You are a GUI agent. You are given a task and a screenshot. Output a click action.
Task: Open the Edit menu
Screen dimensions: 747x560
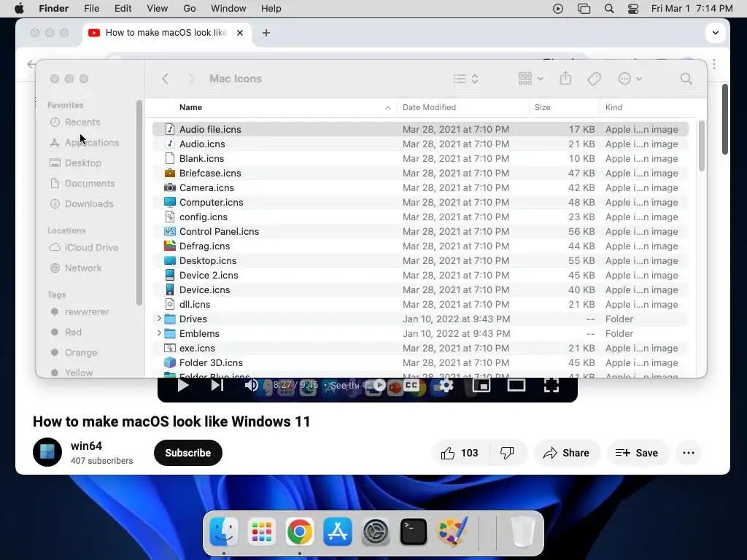(x=123, y=9)
